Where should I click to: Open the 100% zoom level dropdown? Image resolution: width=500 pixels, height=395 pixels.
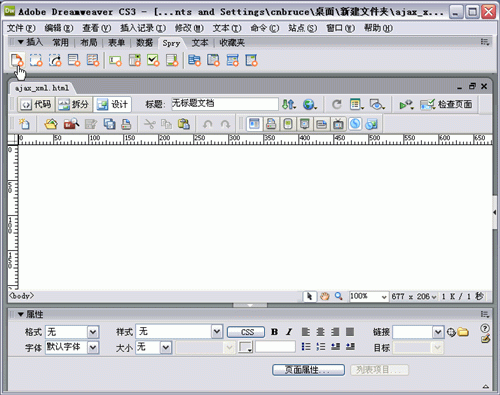point(384,296)
